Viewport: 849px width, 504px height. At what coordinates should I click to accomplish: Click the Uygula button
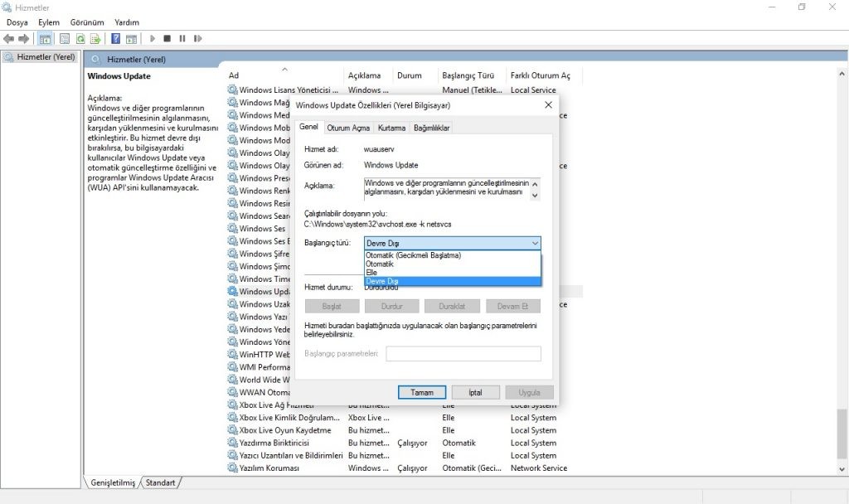point(529,392)
